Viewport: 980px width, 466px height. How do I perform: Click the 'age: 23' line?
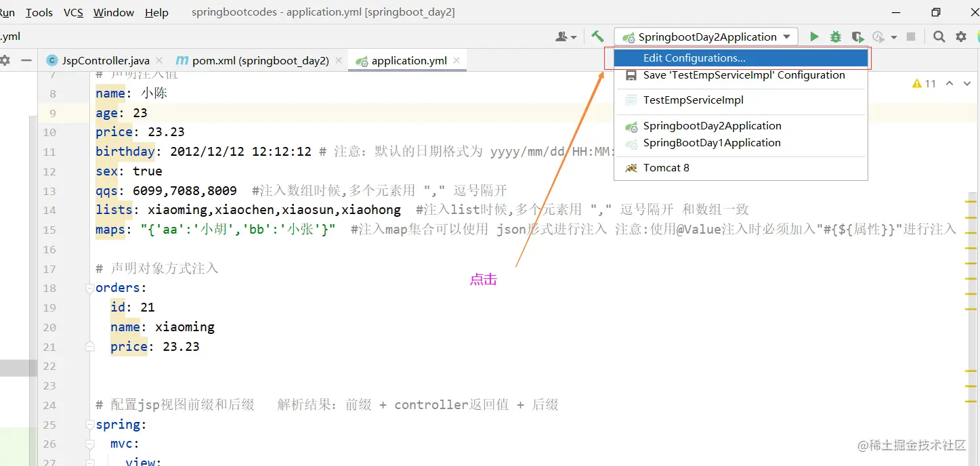pyautogui.click(x=121, y=112)
